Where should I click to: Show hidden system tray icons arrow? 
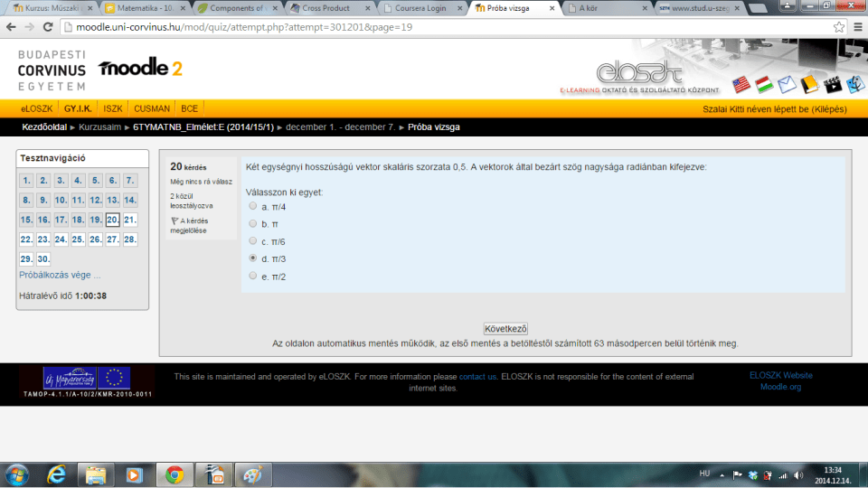(723, 474)
